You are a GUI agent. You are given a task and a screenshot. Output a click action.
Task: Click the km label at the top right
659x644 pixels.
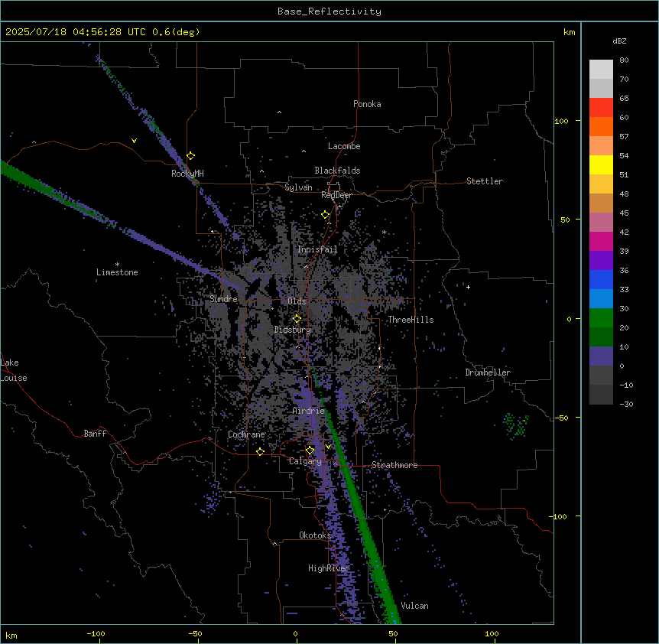[x=569, y=32]
